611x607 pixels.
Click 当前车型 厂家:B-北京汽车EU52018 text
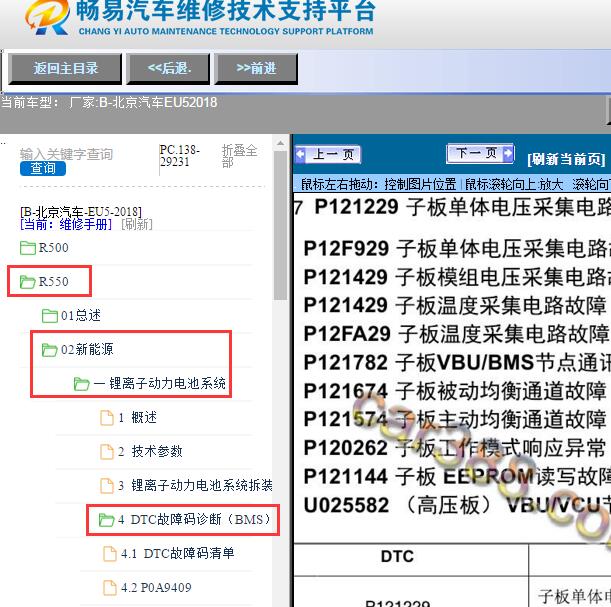(x=109, y=103)
